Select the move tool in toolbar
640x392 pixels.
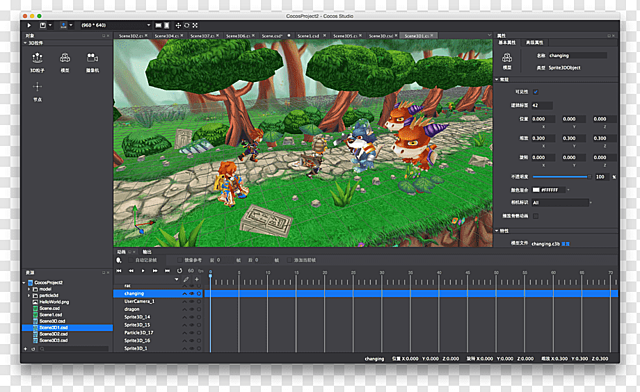(x=178, y=25)
